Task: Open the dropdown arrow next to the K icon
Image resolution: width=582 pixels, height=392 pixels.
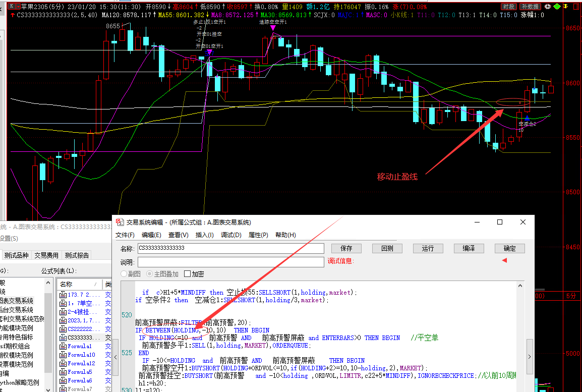Action: click(x=18, y=7)
